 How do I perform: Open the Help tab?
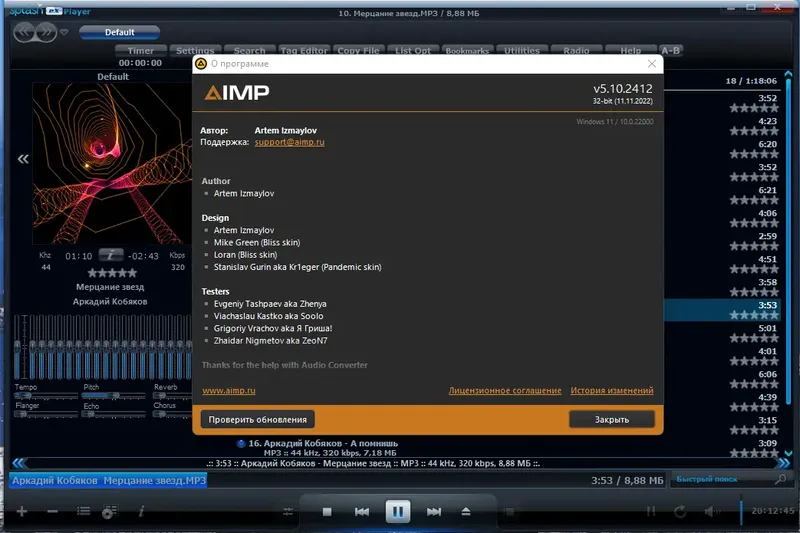(631, 50)
